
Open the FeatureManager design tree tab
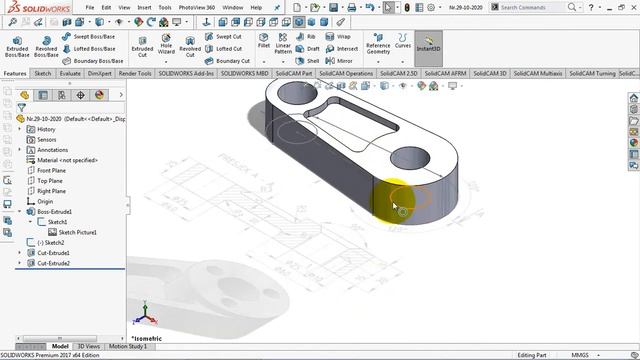tap(24, 95)
